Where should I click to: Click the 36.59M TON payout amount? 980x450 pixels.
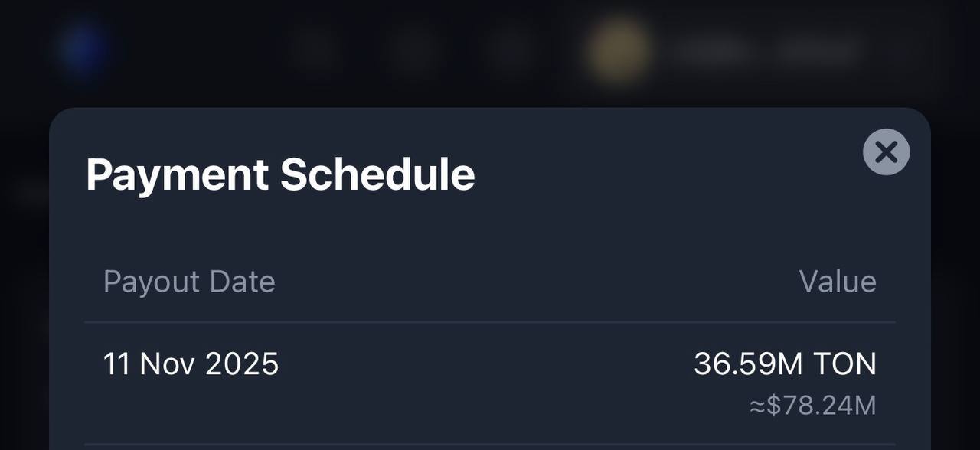[x=785, y=364]
